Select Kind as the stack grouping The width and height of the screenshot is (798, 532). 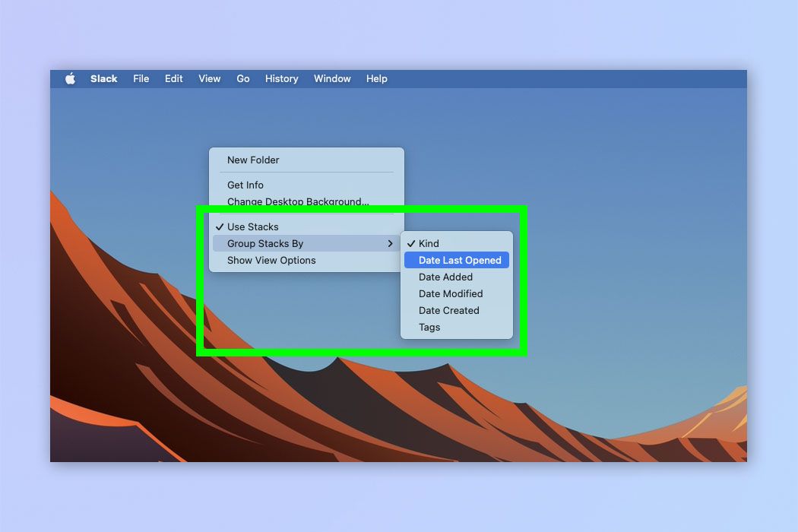(x=429, y=243)
